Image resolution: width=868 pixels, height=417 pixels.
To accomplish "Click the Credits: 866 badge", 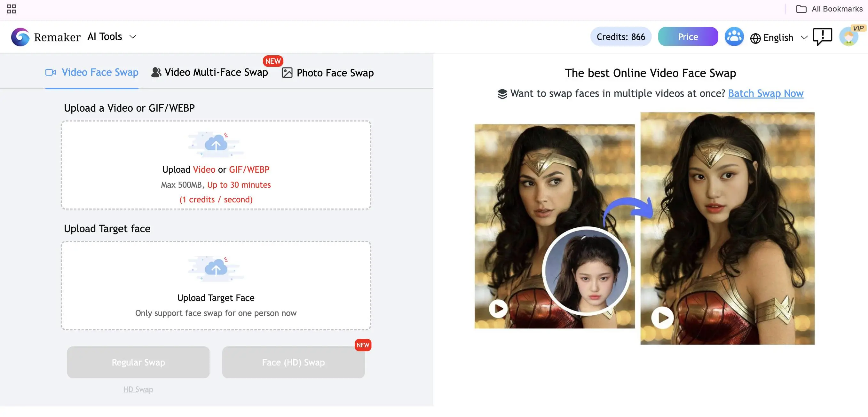I will coord(621,36).
